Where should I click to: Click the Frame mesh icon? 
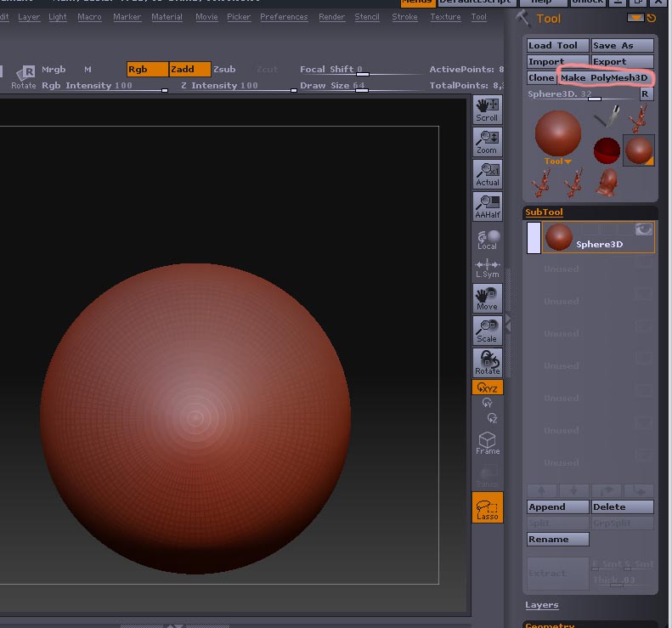point(488,444)
